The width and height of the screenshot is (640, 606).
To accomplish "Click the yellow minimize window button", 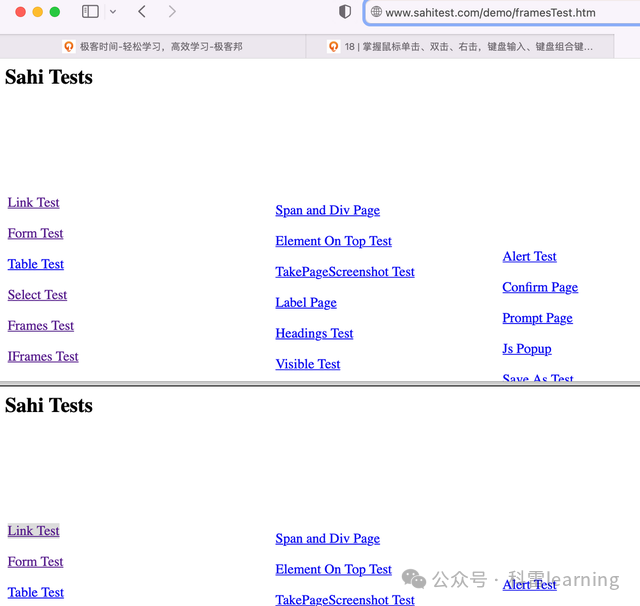I will [x=38, y=12].
